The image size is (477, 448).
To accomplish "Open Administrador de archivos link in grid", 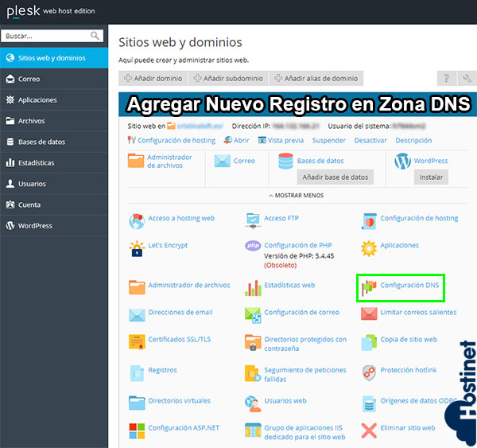I will click(x=189, y=285).
